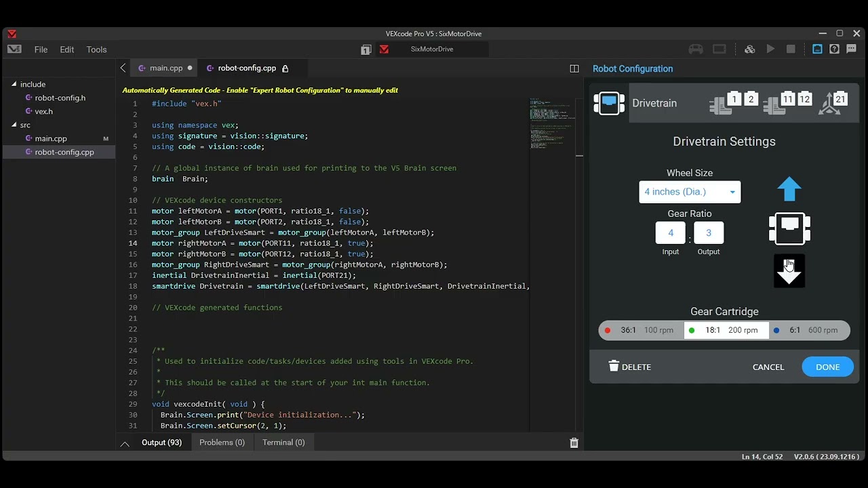Expand the output panel with the up chevron
Image resolution: width=868 pixels, height=488 pixels.
coord(125,443)
